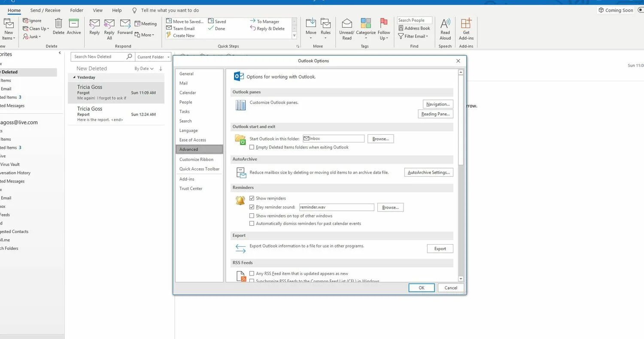Open the Current Folder search scope dropdown

(x=153, y=57)
